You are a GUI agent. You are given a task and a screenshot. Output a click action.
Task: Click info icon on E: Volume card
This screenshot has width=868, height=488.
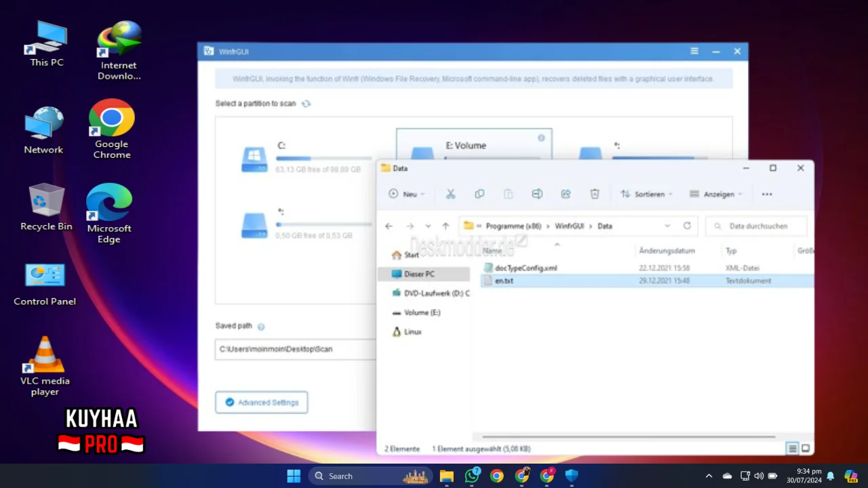coord(541,138)
